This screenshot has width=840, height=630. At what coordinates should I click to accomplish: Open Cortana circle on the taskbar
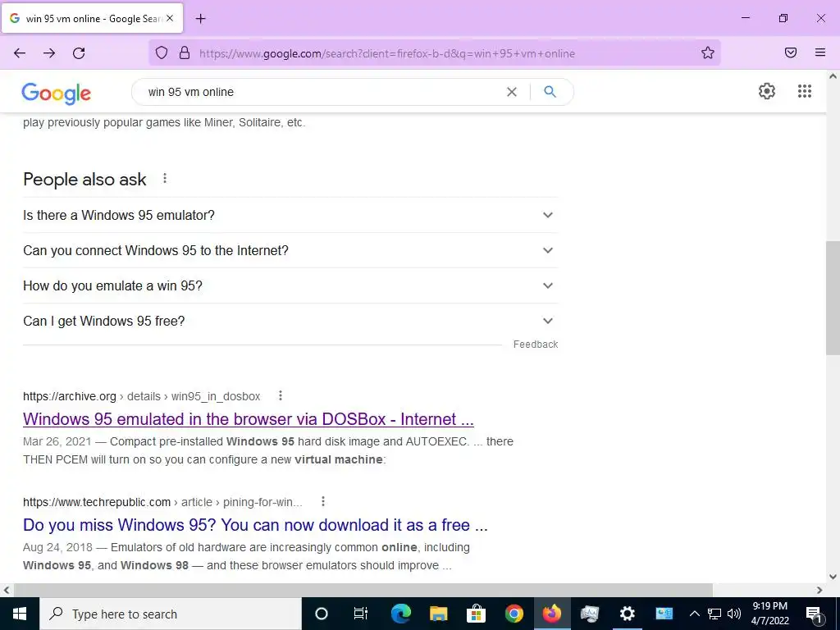click(x=322, y=614)
